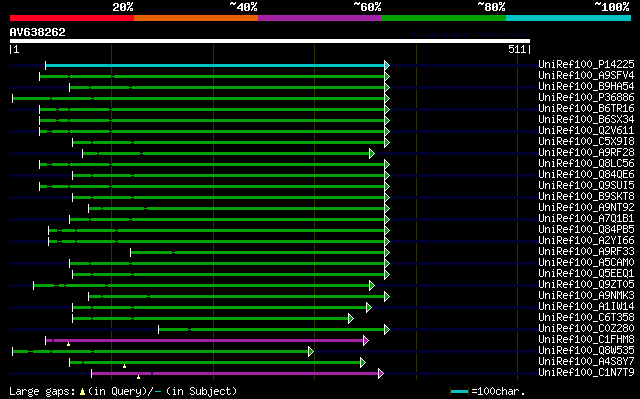Image resolution: width=640 pixels, height=399 pixels.
Task: Click the purple ~60% legend segment
Action: (320, 18)
